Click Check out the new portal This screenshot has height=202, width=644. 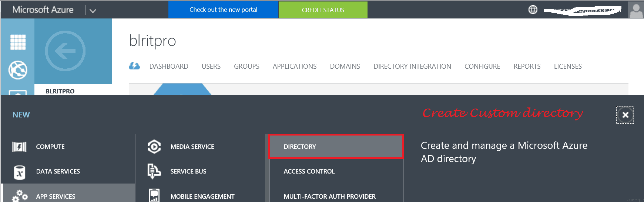(224, 10)
